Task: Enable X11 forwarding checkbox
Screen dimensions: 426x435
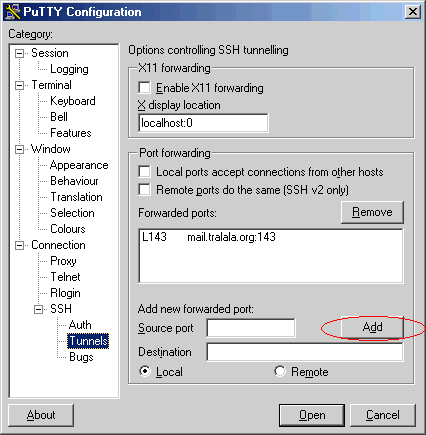Action: point(144,88)
